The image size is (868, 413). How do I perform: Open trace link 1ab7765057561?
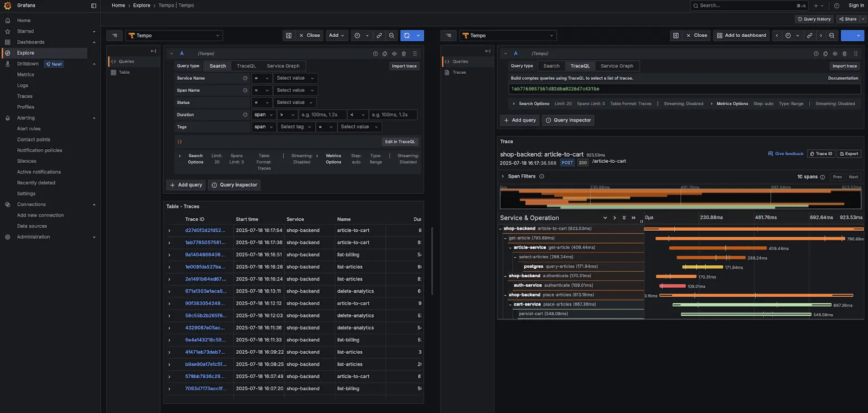point(205,243)
